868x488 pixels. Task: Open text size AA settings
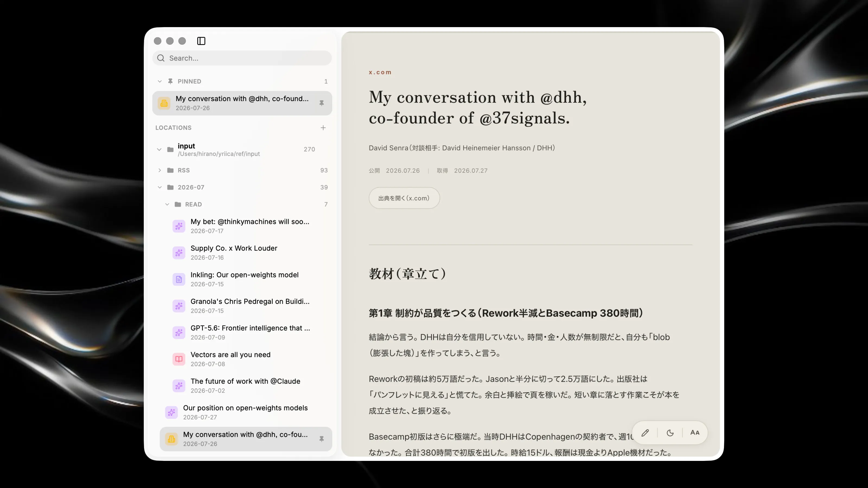click(695, 433)
